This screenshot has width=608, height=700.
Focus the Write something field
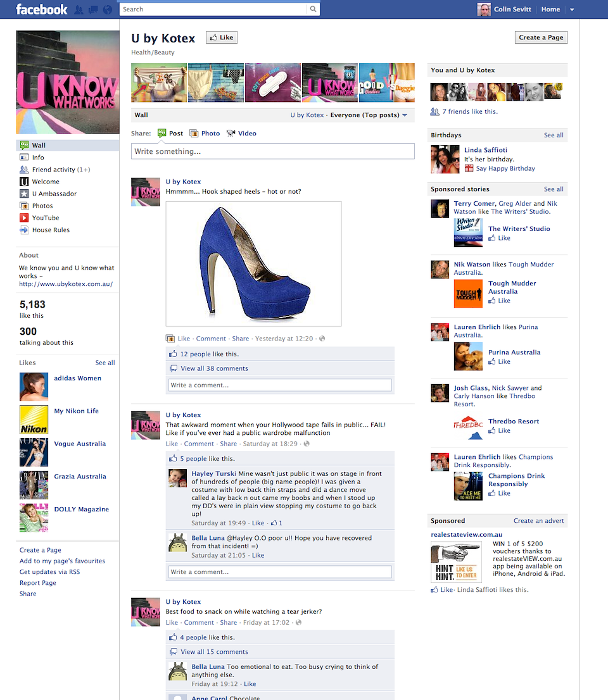coord(273,151)
